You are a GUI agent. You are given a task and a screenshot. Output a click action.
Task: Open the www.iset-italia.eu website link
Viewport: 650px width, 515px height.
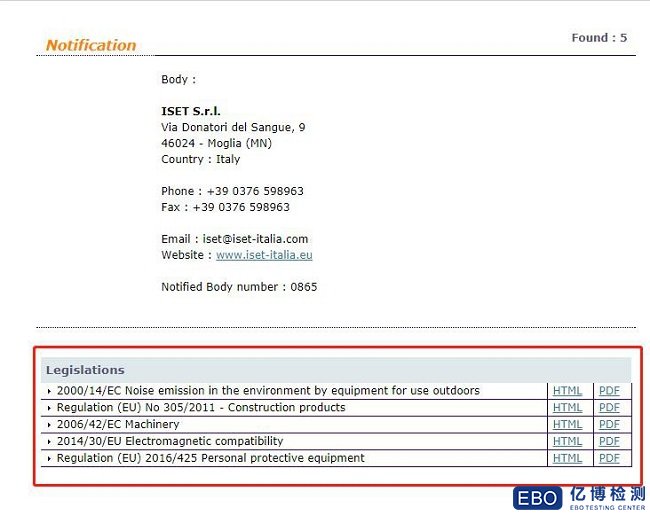[264, 255]
